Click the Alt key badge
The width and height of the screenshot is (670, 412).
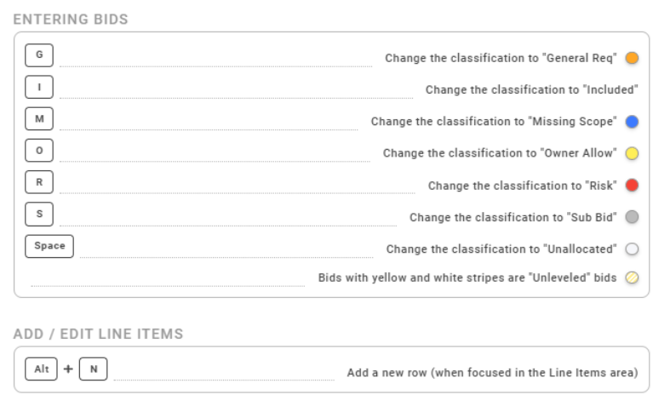click(x=41, y=369)
